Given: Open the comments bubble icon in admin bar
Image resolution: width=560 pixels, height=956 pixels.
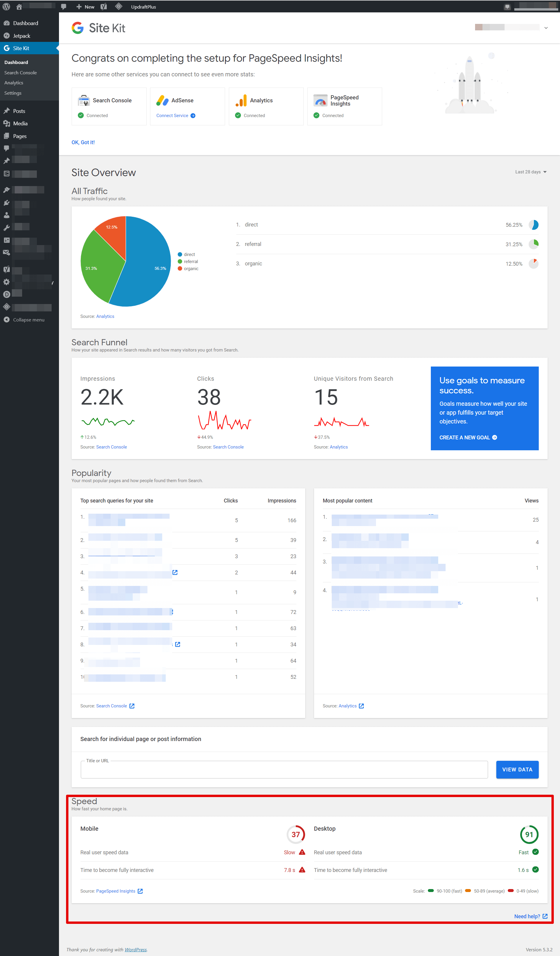Looking at the screenshot, I should pyautogui.click(x=64, y=7).
